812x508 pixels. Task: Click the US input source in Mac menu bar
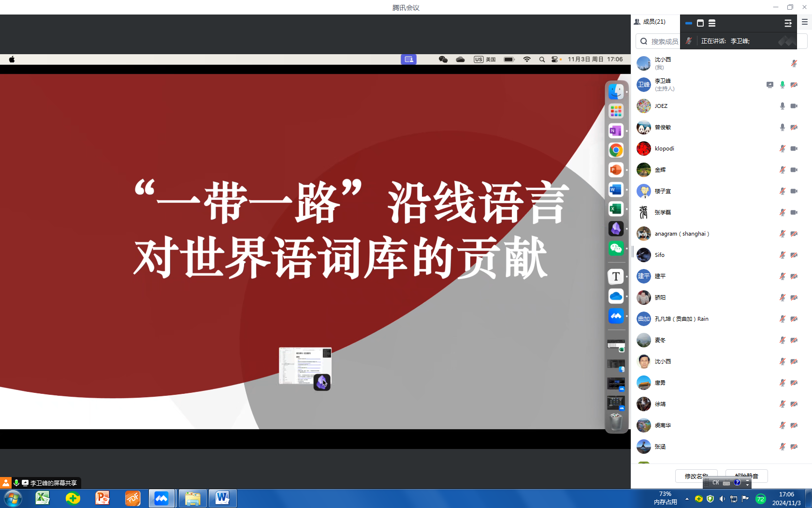pyautogui.click(x=485, y=60)
